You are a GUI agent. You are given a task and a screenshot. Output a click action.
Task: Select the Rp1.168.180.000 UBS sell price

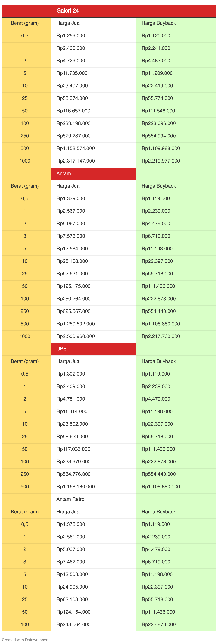pyautogui.click(x=75, y=486)
